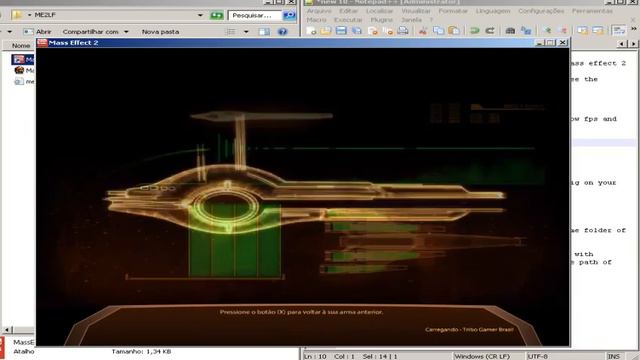Click the Open file icon in Notepad++ toolbar

(x=326, y=31)
